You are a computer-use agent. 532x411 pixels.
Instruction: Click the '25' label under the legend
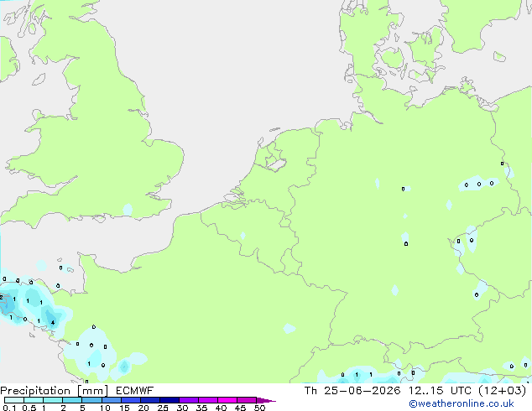click(x=163, y=408)
